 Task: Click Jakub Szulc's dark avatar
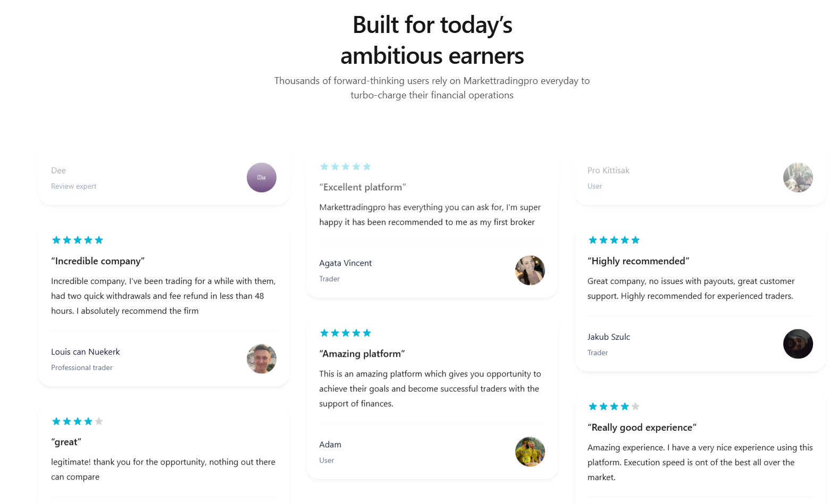798,344
